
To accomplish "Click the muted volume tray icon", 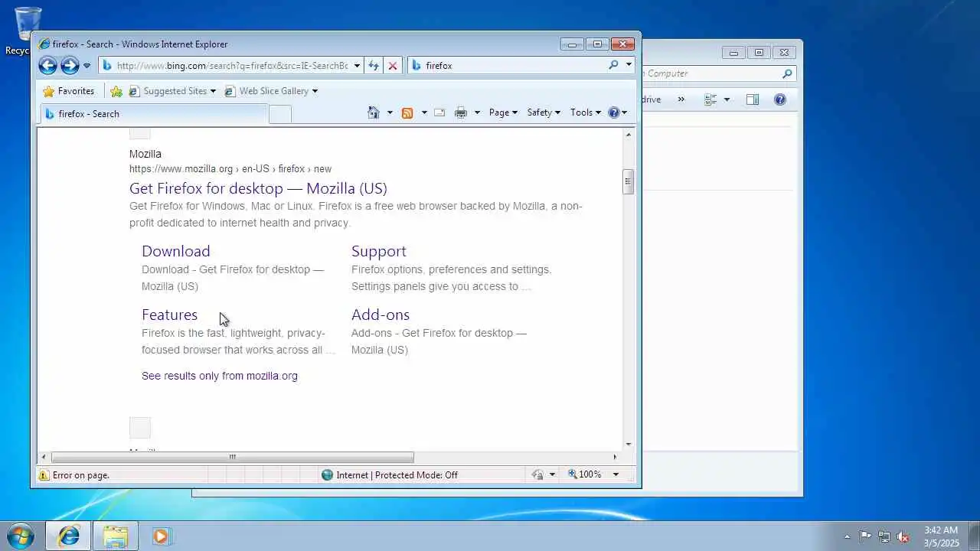I will pyautogui.click(x=903, y=536).
